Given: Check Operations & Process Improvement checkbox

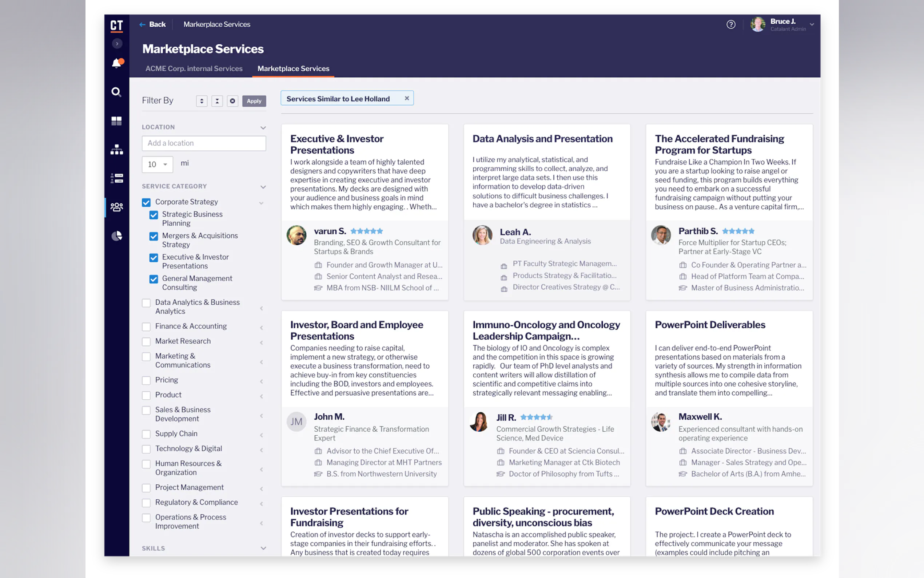Looking at the screenshot, I should (x=146, y=518).
